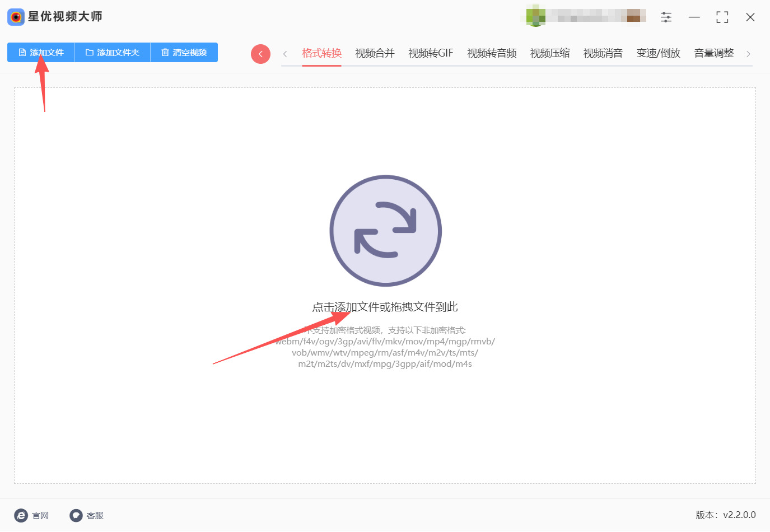This screenshot has width=770, height=532.
Task: Click 清空视频 trash clear button
Action: (184, 53)
